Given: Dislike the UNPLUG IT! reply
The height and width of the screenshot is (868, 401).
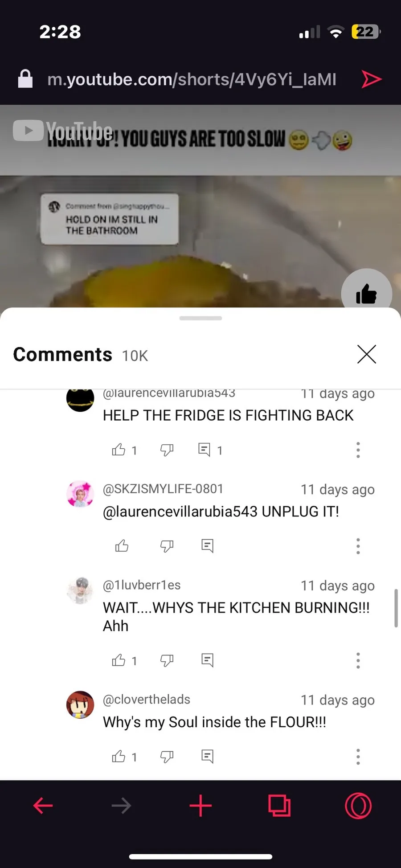Looking at the screenshot, I should (x=167, y=546).
